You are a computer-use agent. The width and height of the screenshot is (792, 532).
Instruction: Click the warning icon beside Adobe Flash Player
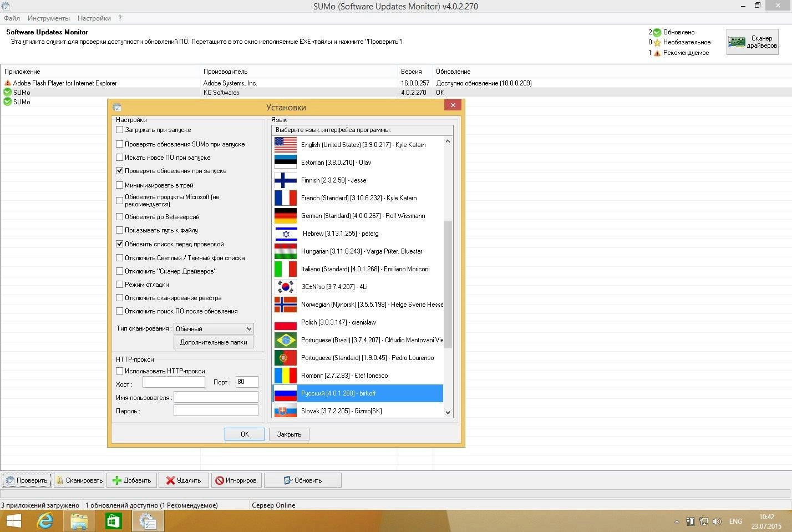[8, 83]
